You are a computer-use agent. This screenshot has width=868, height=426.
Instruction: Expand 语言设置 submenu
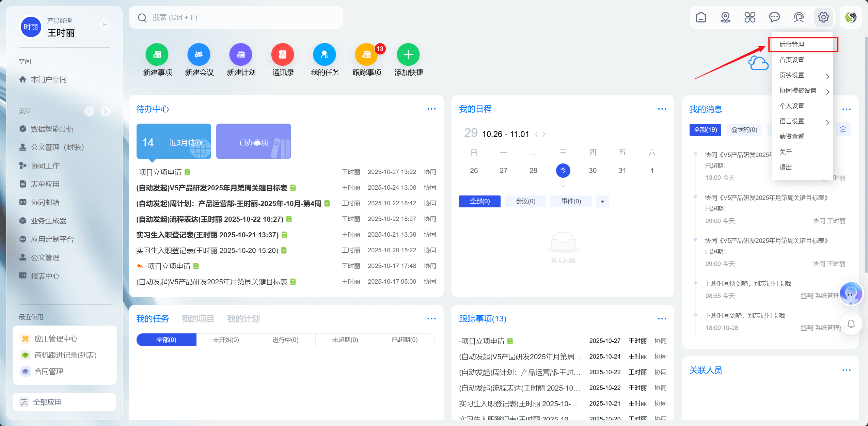[x=803, y=121]
